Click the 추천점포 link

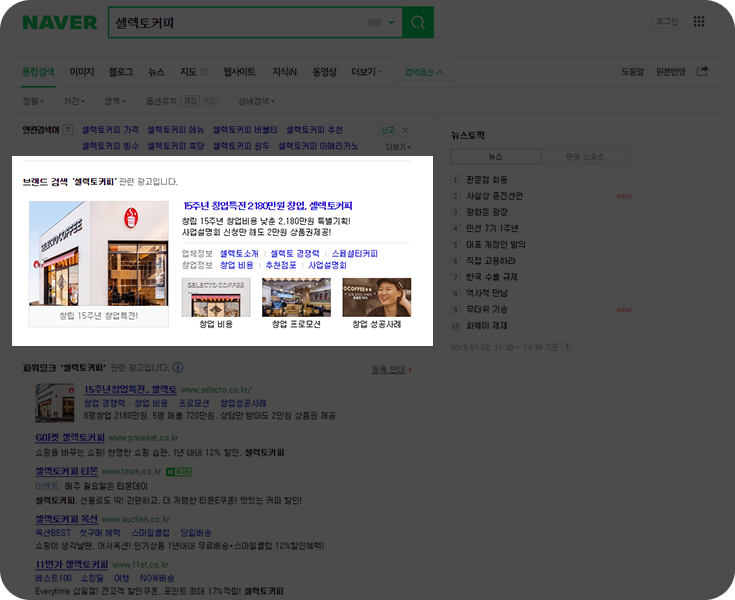[x=281, y=265]
